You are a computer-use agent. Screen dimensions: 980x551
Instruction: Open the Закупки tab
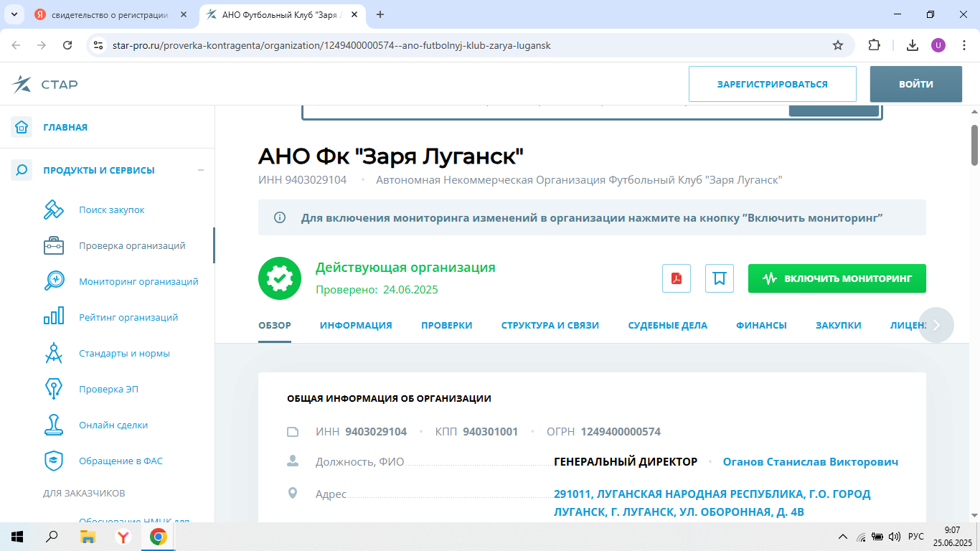point(839,325)
